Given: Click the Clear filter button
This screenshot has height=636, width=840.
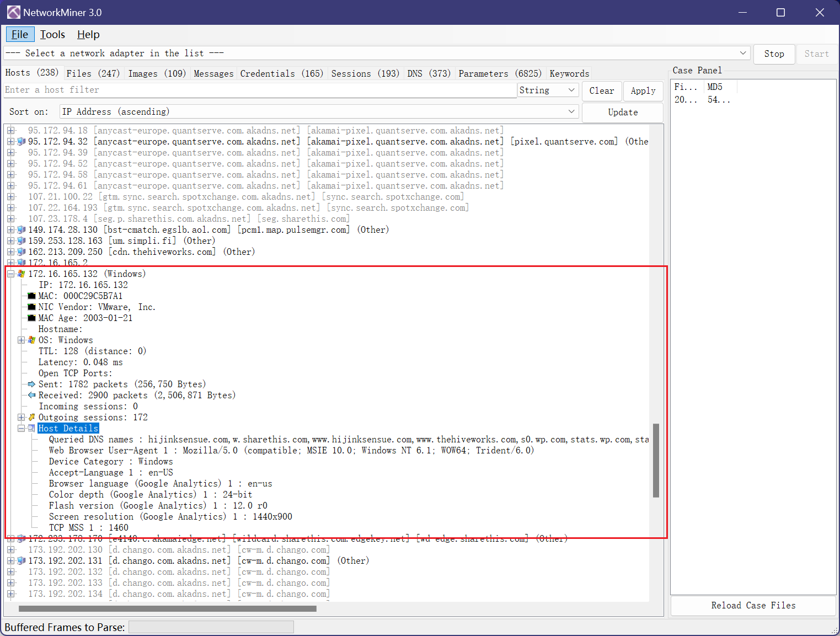Looking at the screenshot, I should 602,90.
